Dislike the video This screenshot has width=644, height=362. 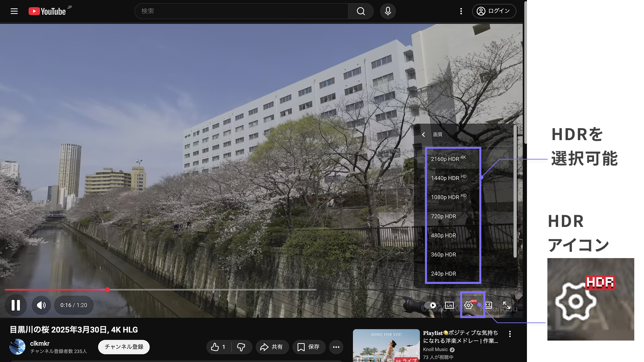[241, 347]
